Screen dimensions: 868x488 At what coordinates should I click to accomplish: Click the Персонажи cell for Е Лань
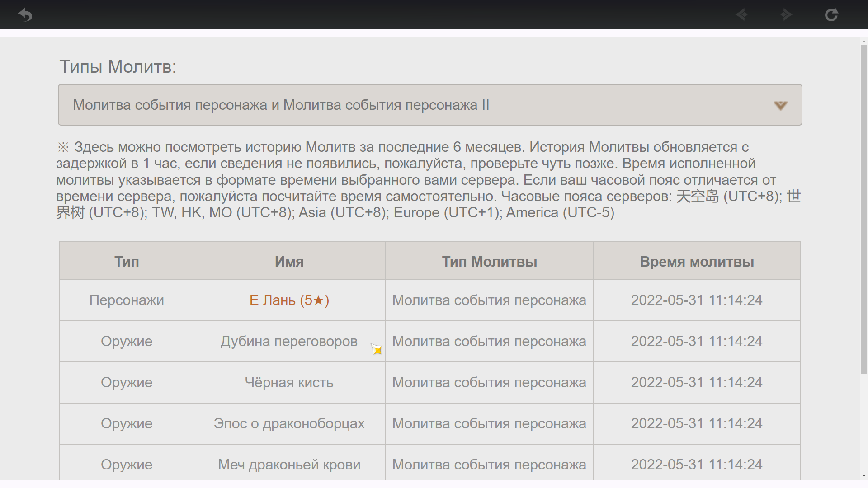pyautogui.click(x=126, y=300)
